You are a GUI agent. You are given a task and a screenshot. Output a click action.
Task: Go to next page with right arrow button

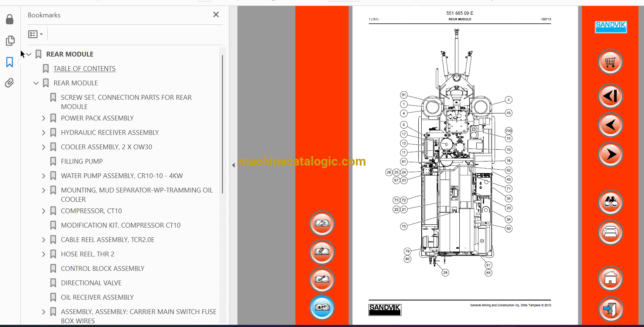[x=610, y=154]
